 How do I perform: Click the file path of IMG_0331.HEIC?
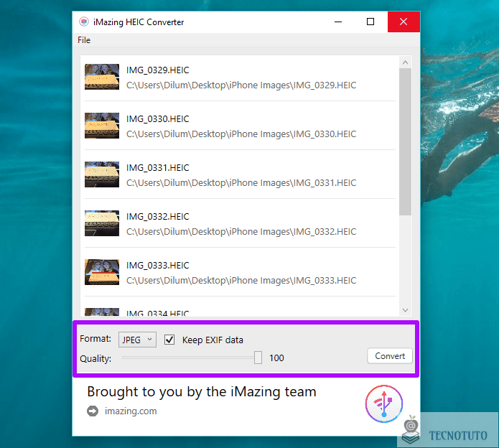coord(241,183)
